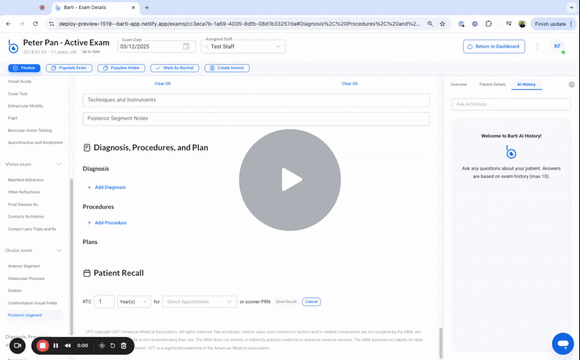Click Populate Intake

click(x=121, y=68)
